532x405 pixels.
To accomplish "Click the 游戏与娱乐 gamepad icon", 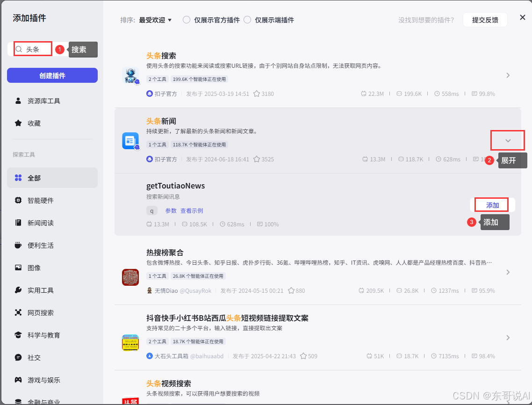I will (x=18, y=380).
